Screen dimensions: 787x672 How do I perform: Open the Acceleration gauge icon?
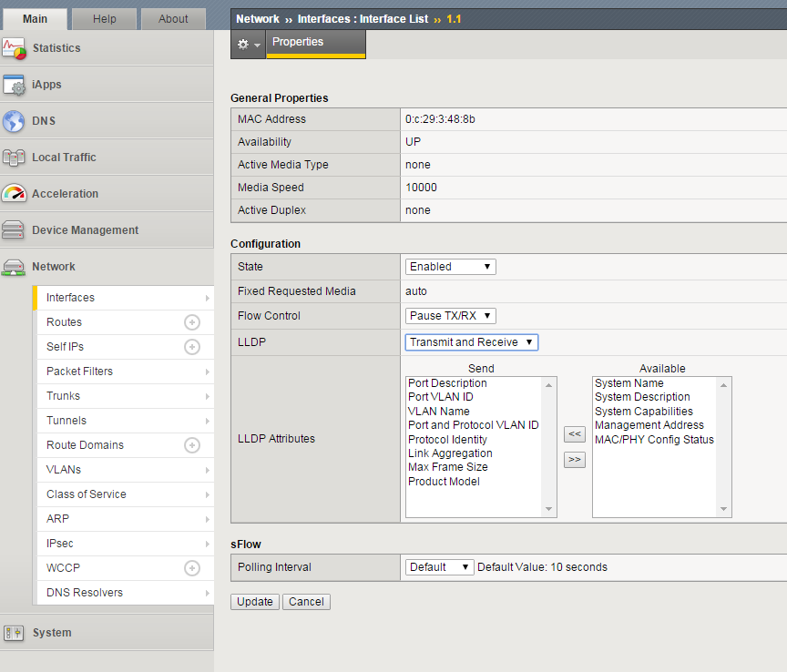pos(14,194)
